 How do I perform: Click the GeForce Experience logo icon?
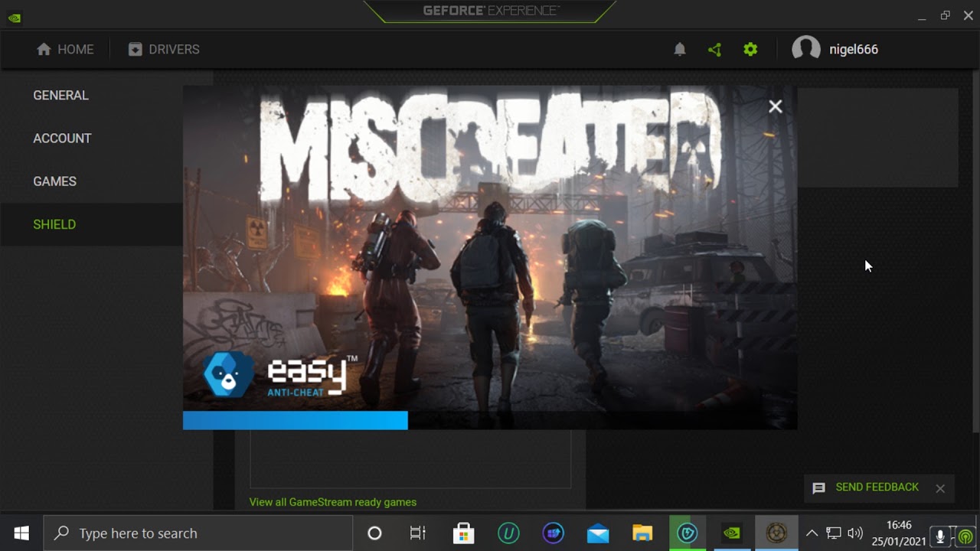pos(15,18)
